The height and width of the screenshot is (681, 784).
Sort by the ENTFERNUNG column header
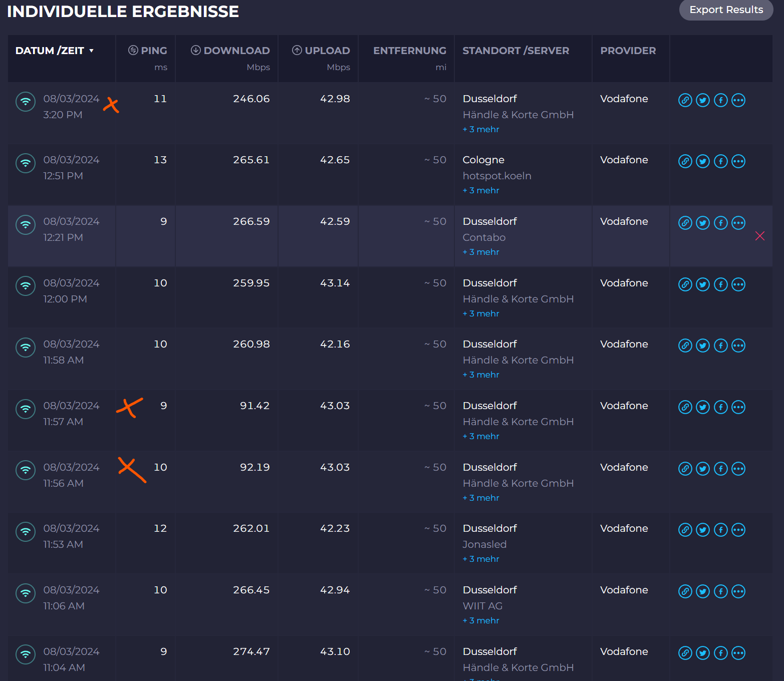410,51
